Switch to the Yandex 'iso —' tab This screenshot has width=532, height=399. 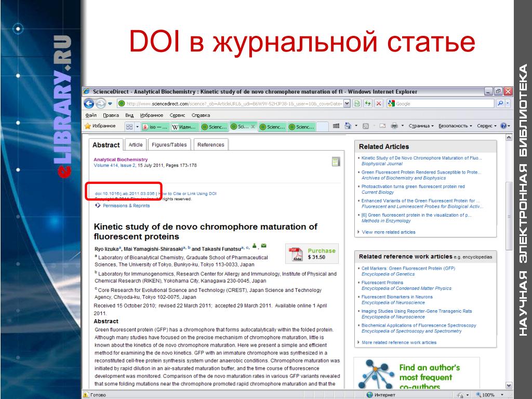(x=155, y=127)
